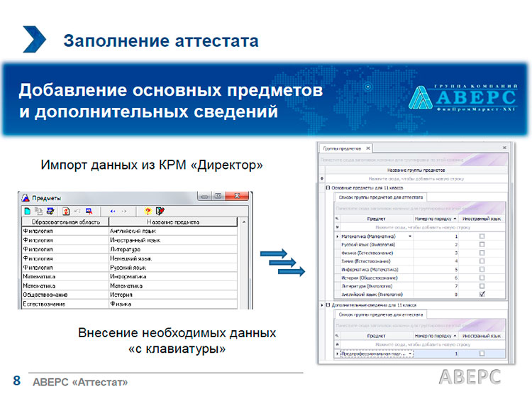Select Немецкий язык row in Предметы list
Screen dimensions: 532x394
click(130, 258)
